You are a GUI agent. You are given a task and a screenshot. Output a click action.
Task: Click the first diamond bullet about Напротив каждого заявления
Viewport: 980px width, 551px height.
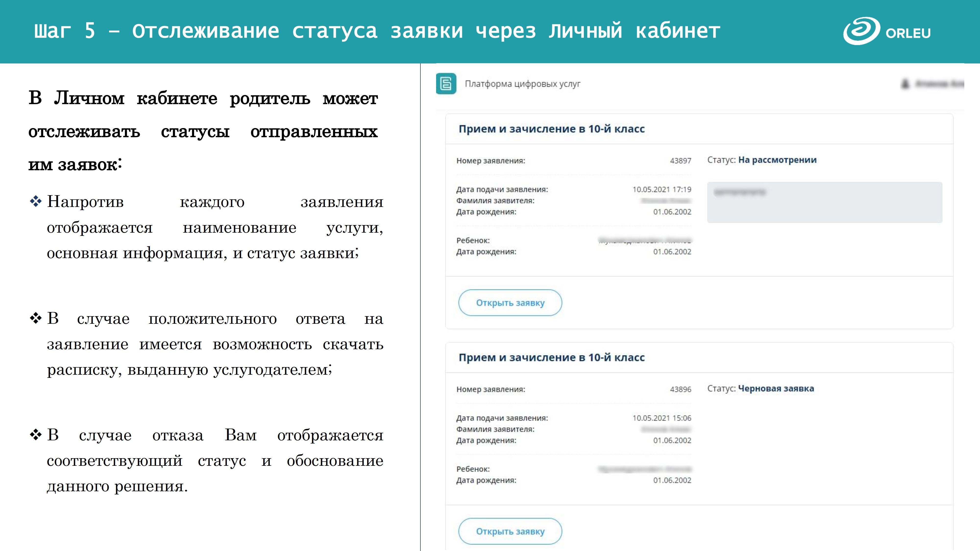[36, 202]
